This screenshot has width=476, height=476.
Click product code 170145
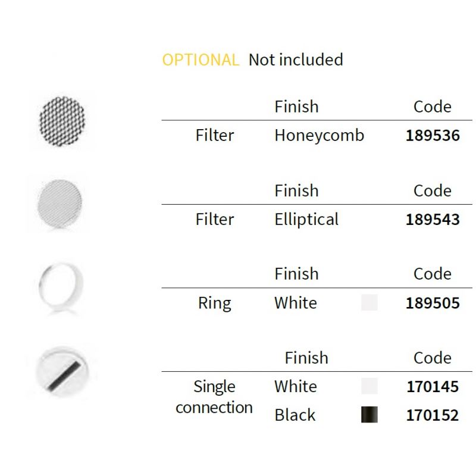tap(433, 387)
